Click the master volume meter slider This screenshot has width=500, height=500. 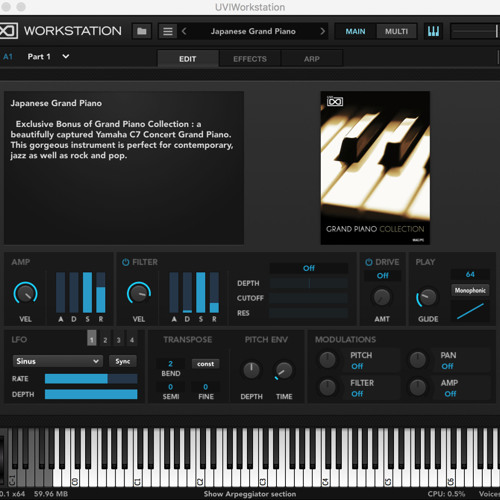[x=475, y=31]
